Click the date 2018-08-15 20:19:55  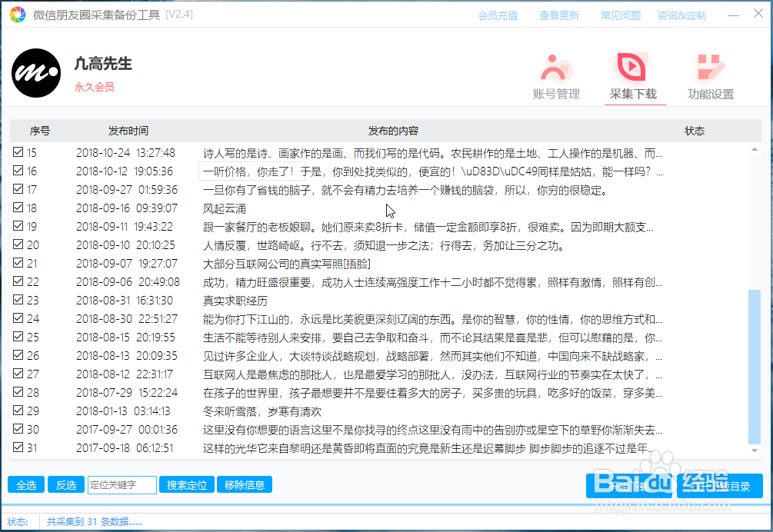(x=125, y=337)
